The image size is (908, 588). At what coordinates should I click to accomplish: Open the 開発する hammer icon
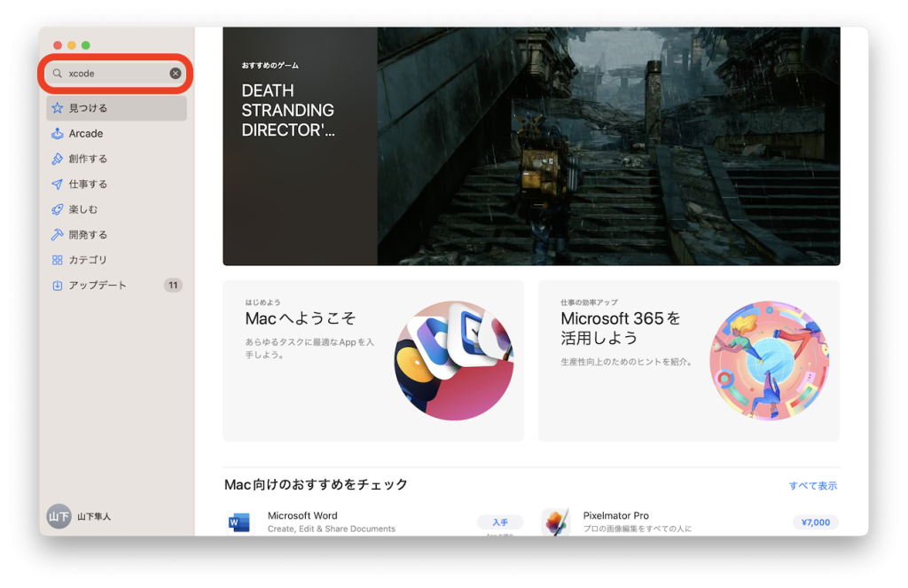pyautogui.click(x=58, y=235)
